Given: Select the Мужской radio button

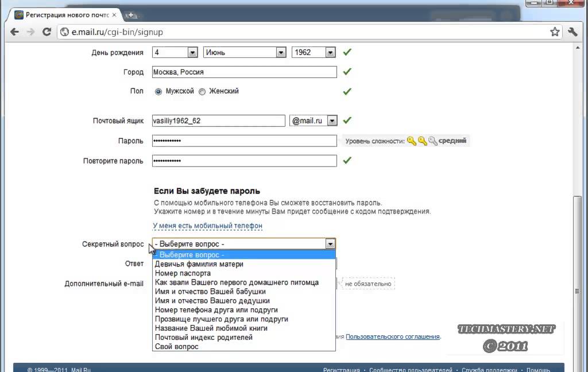Looking at the screenshot, I should tap(158, 91).
